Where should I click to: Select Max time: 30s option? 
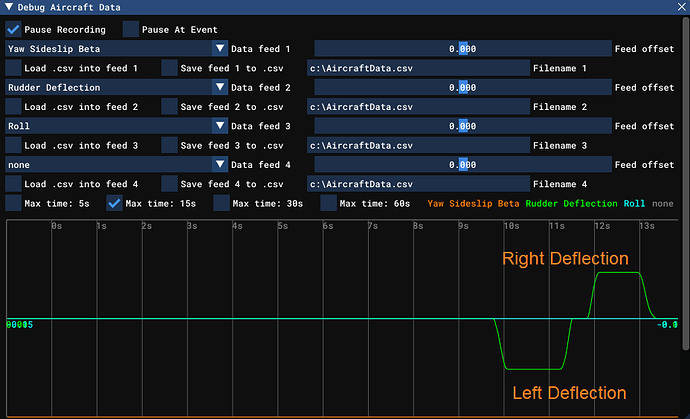click(x=221, y=204)
